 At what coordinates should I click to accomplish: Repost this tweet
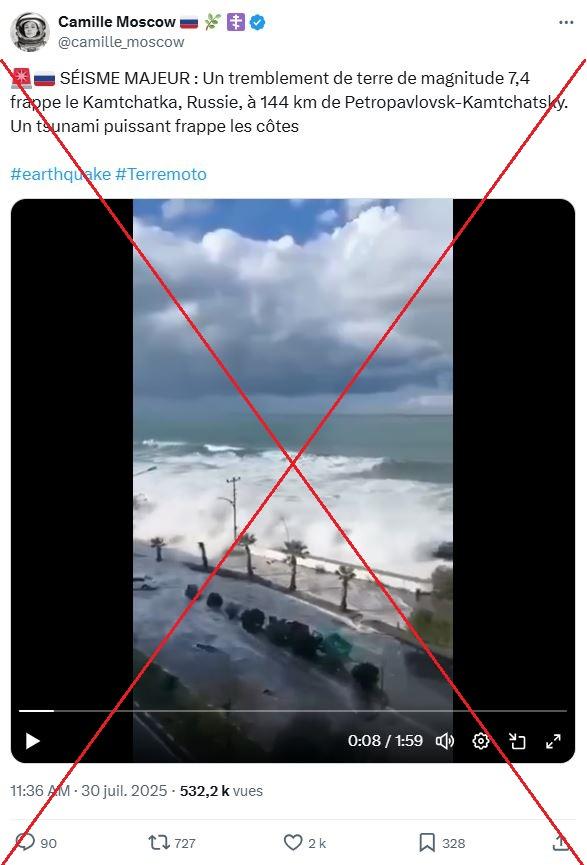coord(158,842)
